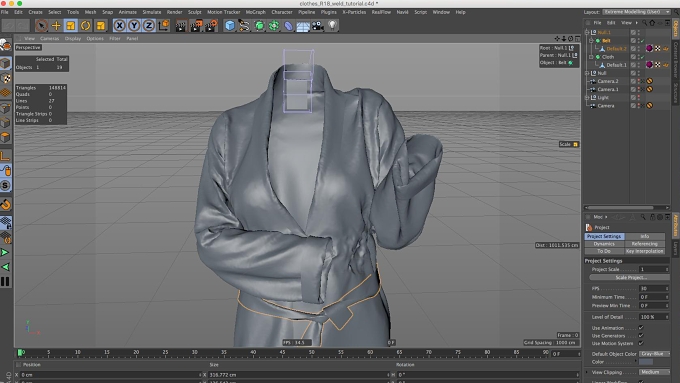Viewport: 680px width, 383px height.
Task: Toggle the Snap magnet icon in sidebar
Action: pos(5,204)
